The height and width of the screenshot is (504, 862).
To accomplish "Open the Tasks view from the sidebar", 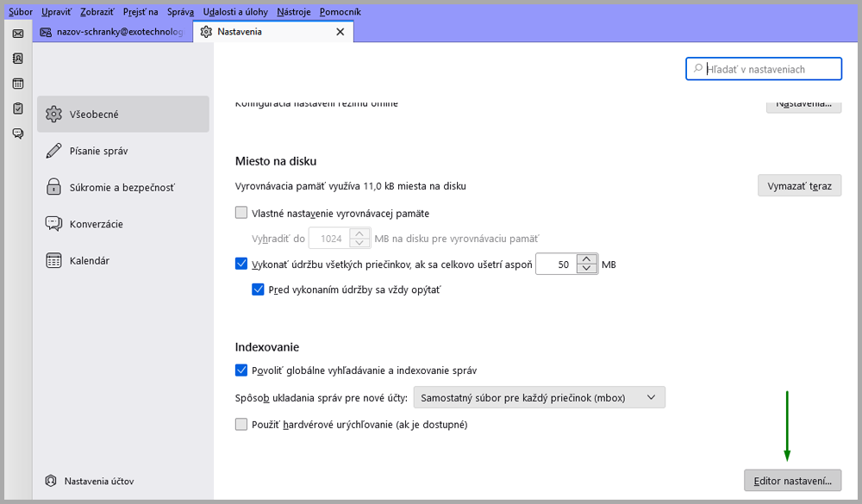I will (17, 109).
